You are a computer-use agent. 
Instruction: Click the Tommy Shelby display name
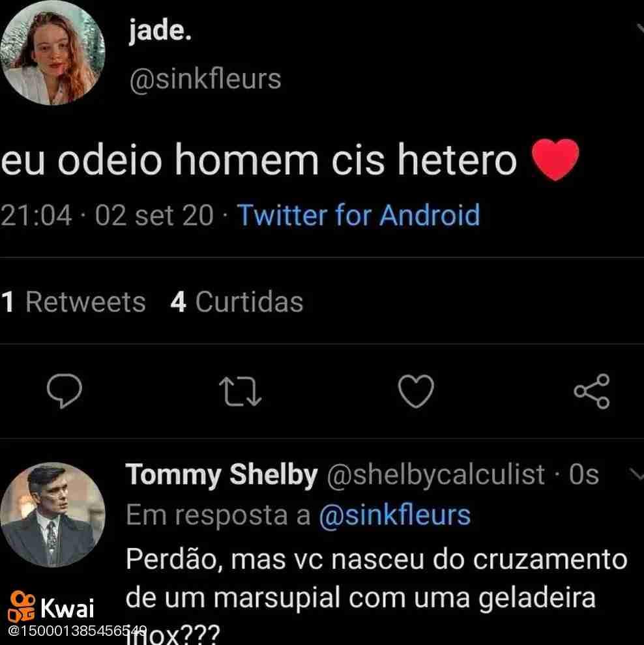tap(221, 475)
